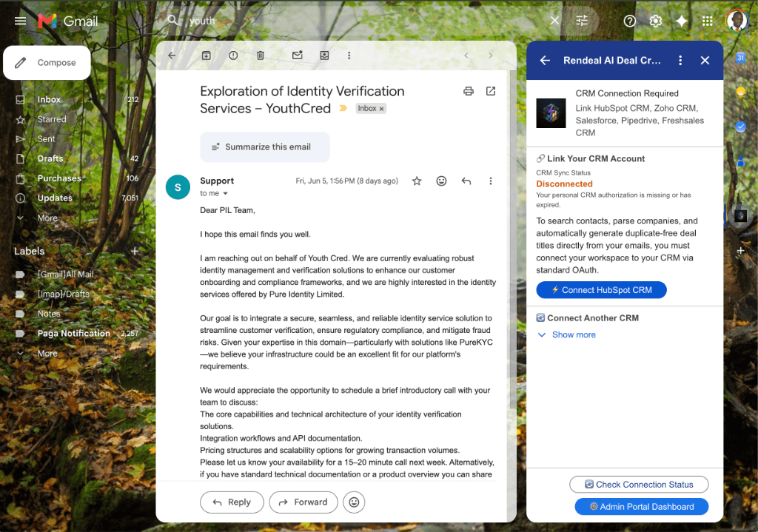Open email in a new window

(491, 91)
